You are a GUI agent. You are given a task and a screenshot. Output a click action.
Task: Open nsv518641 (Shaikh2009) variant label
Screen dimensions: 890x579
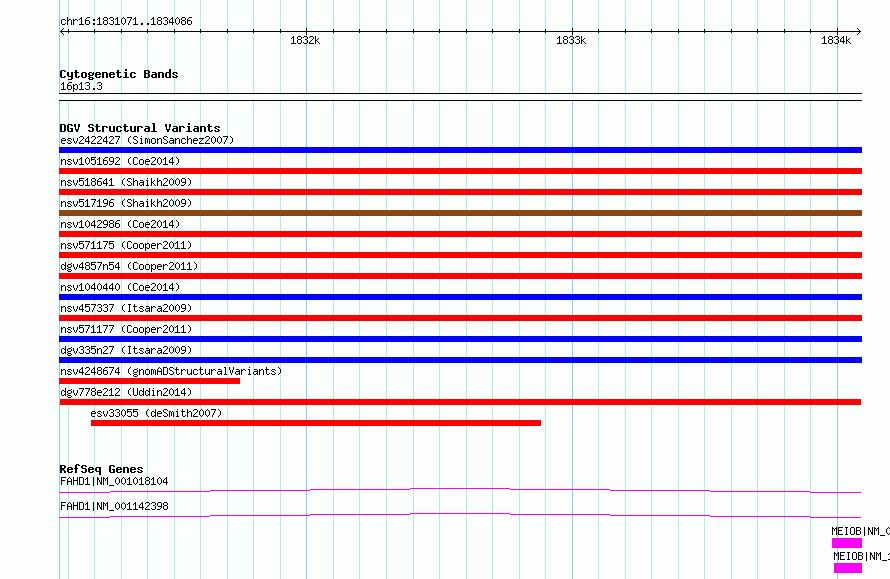[126, 182]
